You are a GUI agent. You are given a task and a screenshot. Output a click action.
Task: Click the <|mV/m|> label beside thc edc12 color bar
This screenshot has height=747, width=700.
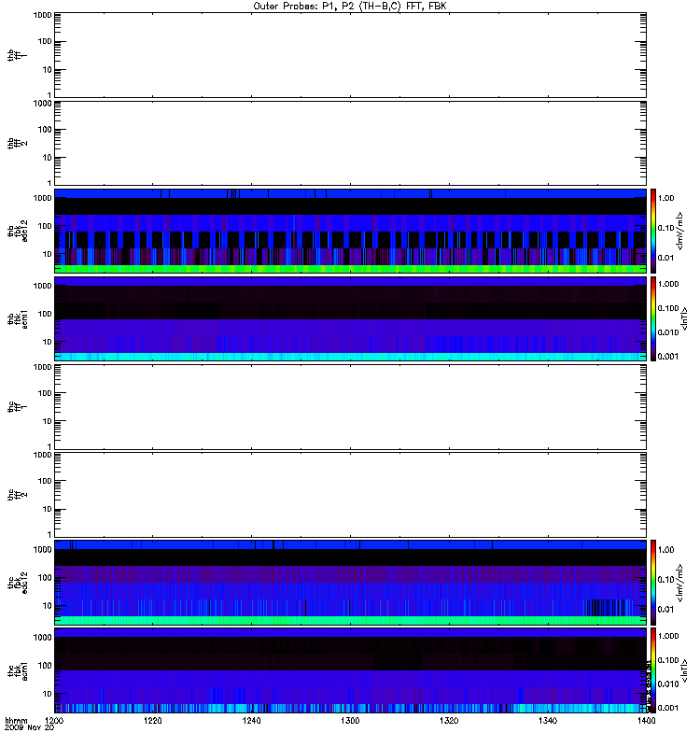(680, 583)
